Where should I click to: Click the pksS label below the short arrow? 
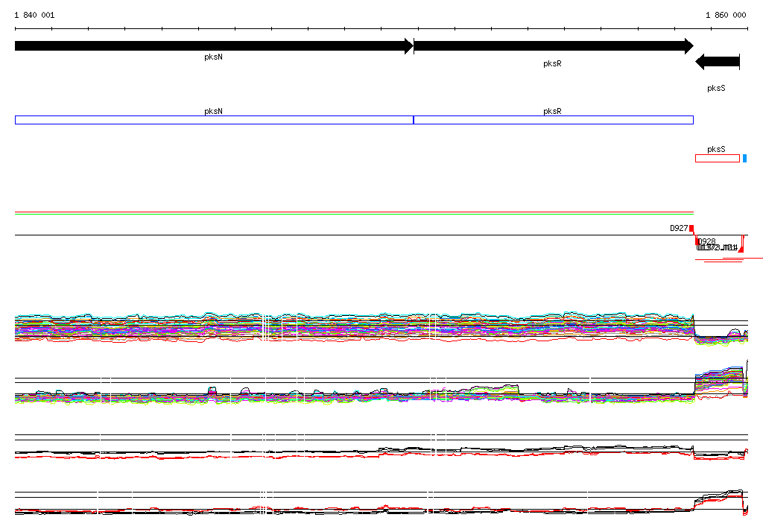tap(716, 88)
